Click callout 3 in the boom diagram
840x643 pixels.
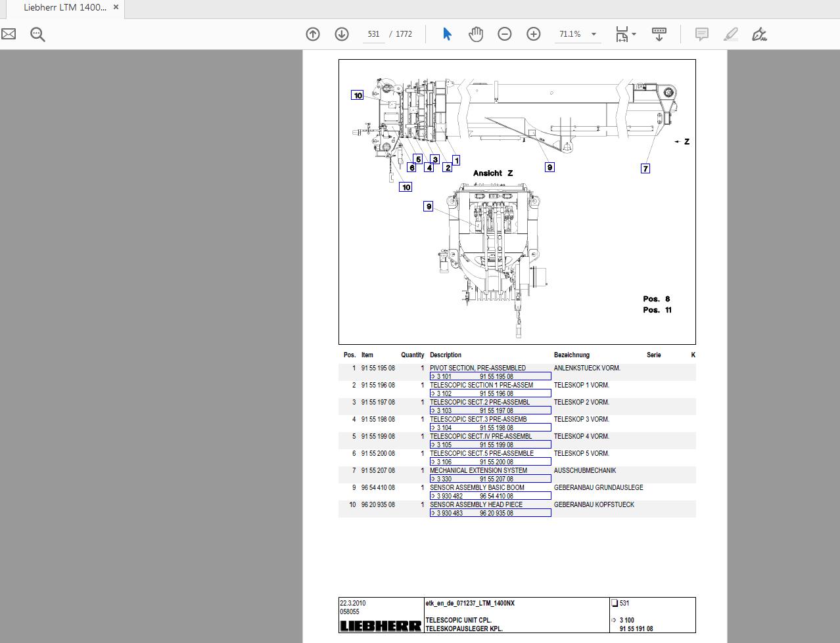435,160
